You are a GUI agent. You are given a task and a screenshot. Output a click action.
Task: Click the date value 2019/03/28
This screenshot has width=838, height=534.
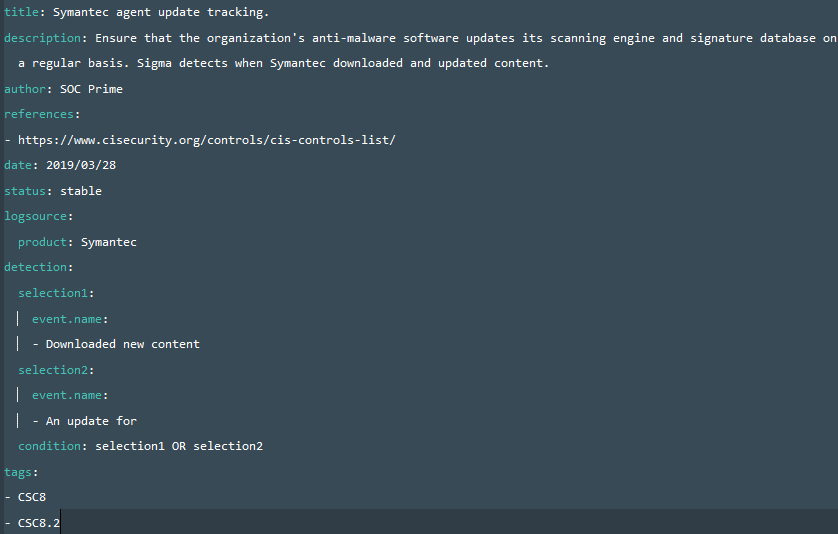81,165
